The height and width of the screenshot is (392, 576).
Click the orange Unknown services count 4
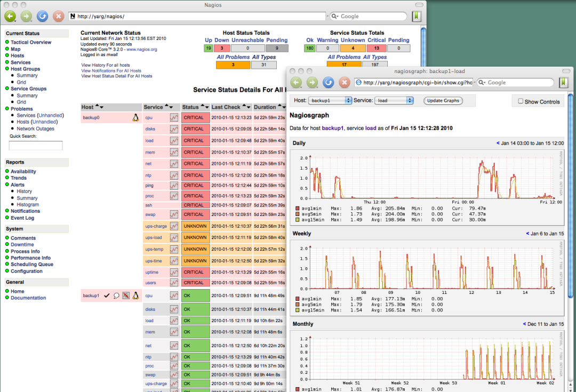(x=353, y=48)
